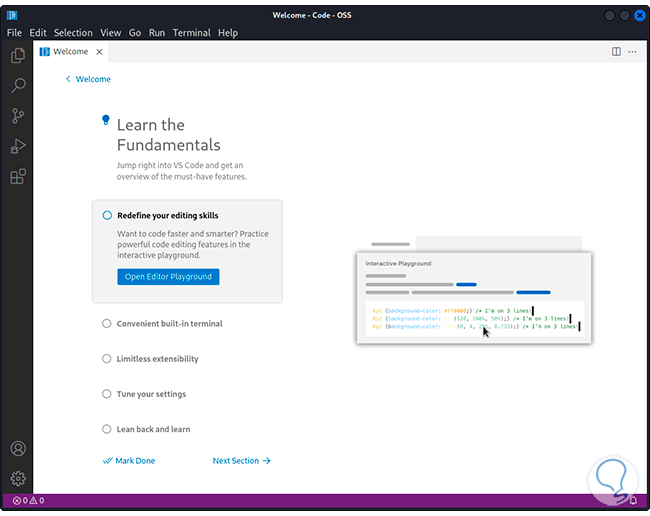Toggle the Limitless extensibility step circle
The height and width of the screenshot is (516, 650).
107,359
